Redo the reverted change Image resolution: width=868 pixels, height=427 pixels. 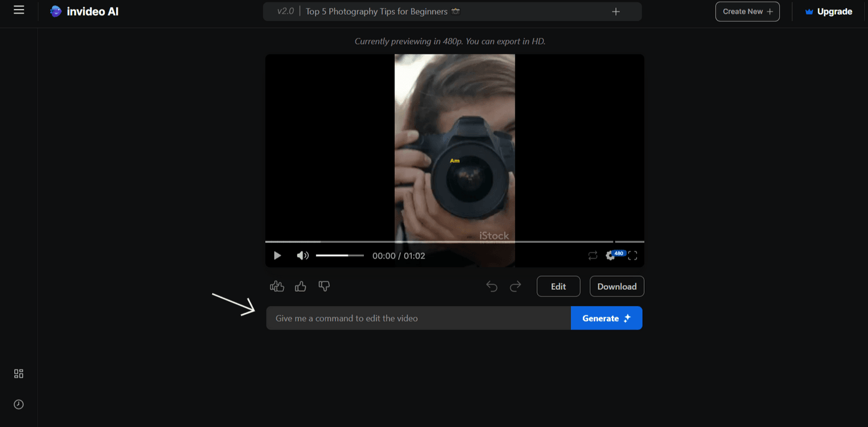515,286
